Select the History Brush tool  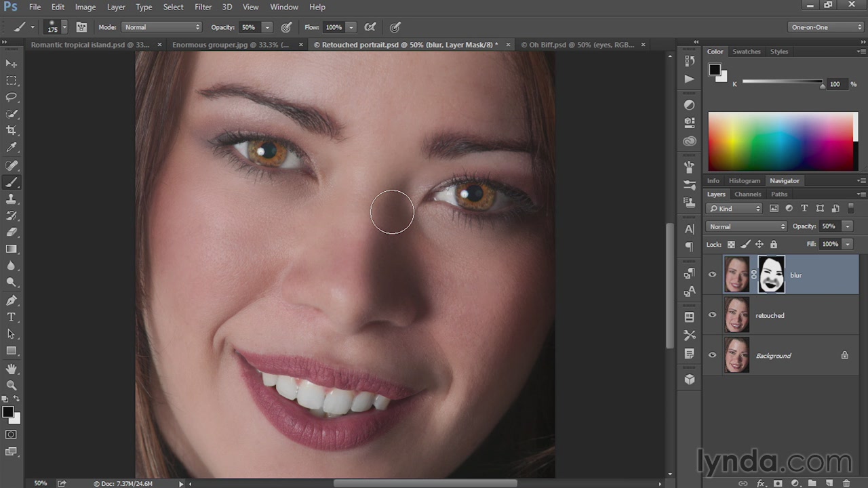point(12,216)
